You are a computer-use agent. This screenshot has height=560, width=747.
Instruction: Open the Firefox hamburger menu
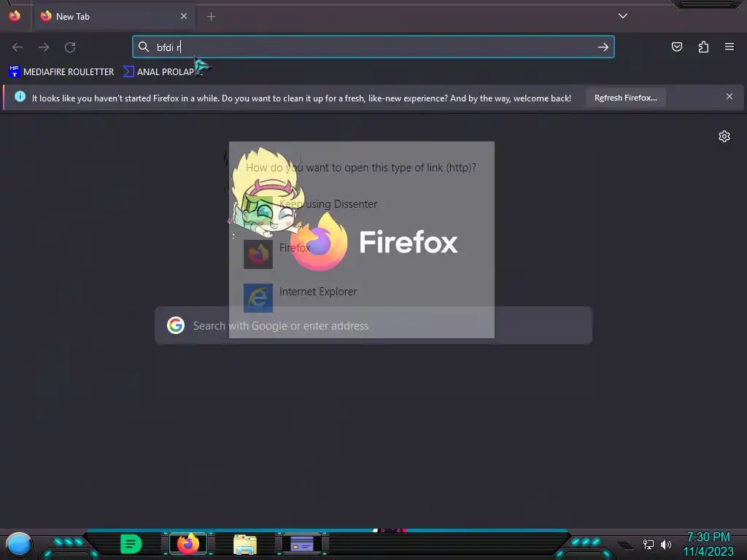point(729,47)
